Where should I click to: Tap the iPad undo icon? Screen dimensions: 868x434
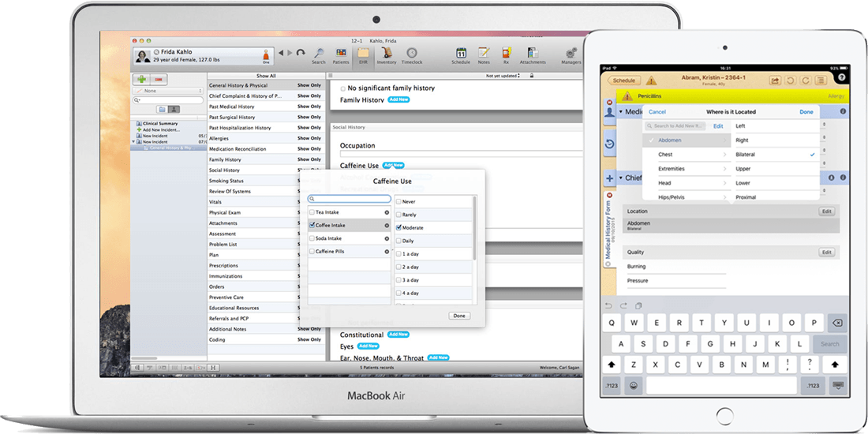click(x=791, y=80)
